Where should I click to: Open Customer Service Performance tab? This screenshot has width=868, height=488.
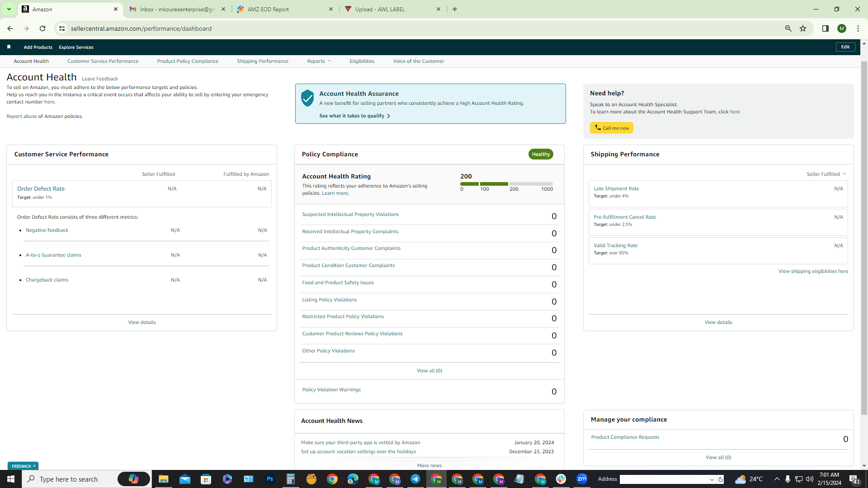103,61
